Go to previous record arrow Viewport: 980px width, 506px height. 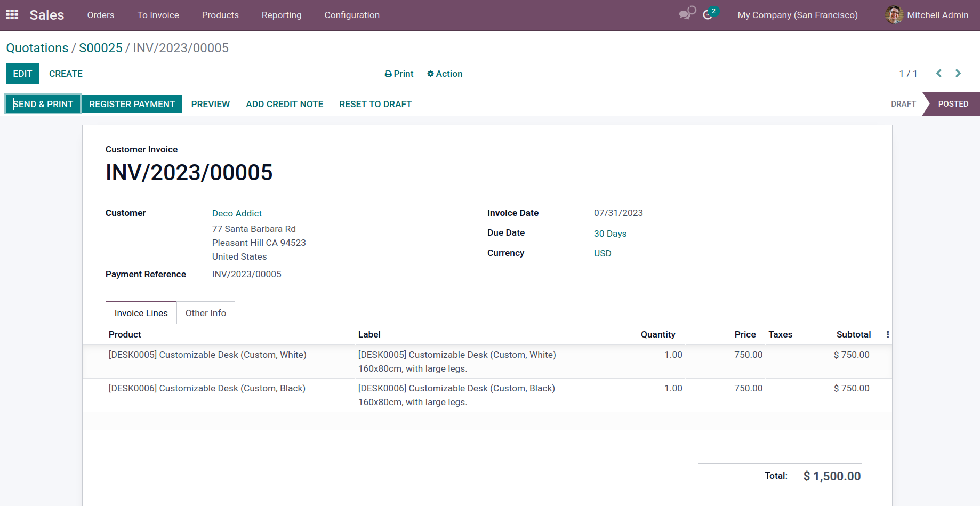939,74
